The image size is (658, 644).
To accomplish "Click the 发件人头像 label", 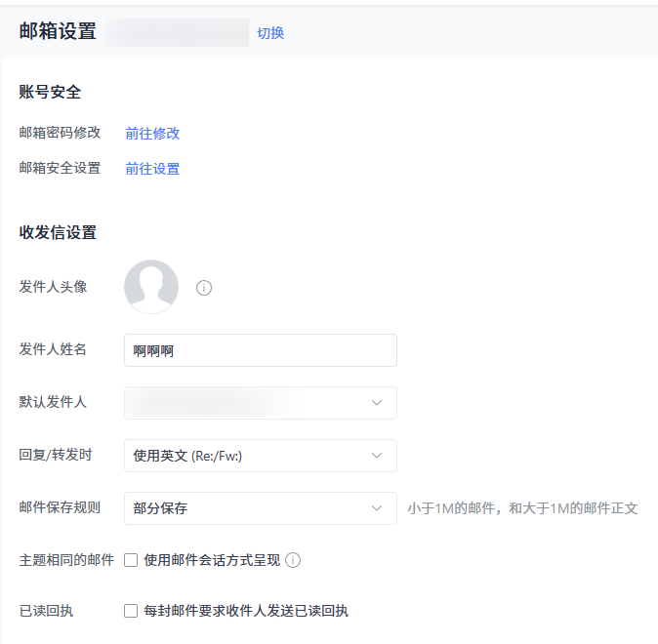I will pyautogui.click(x=53, y=287).
